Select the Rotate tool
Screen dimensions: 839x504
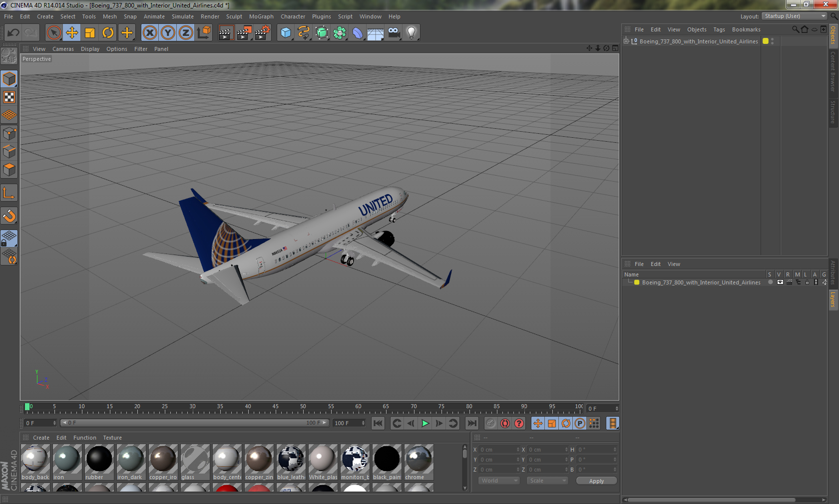(108, 33)
